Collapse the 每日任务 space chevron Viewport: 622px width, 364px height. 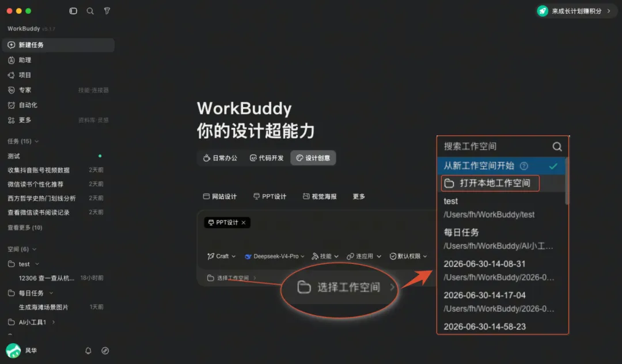51,293
